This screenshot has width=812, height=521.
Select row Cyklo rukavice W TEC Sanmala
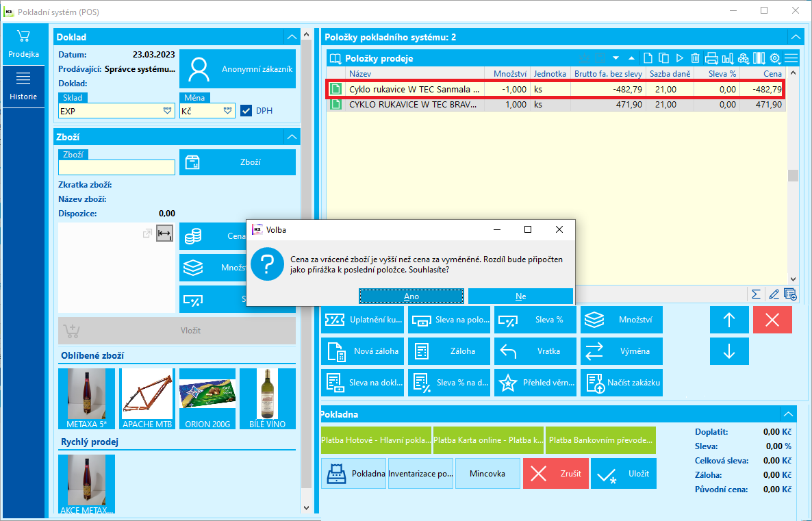pyautogui.click(x=555, y=89)
